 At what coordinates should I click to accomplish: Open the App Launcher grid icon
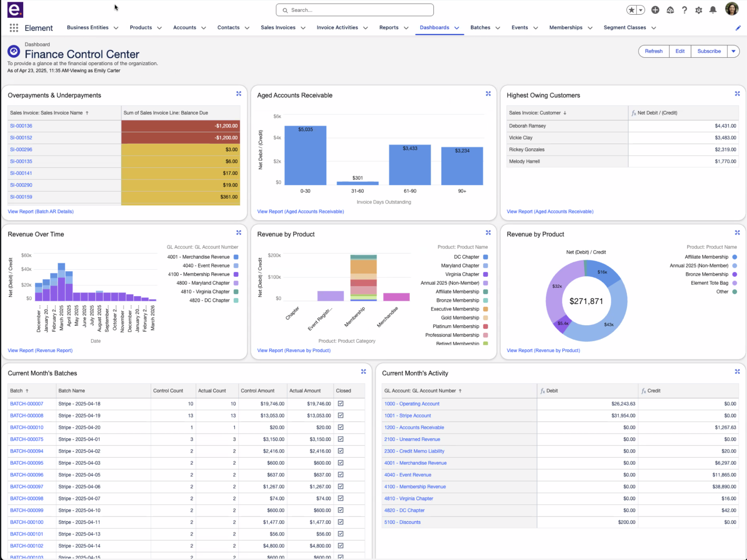14,28
